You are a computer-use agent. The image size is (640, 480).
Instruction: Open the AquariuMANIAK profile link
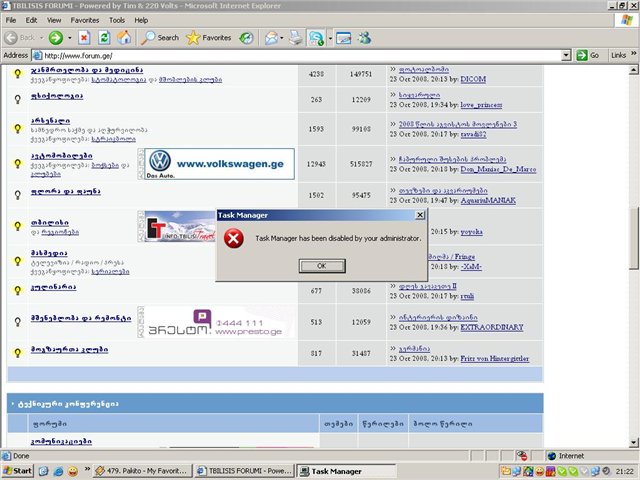(x=488, y=200)
